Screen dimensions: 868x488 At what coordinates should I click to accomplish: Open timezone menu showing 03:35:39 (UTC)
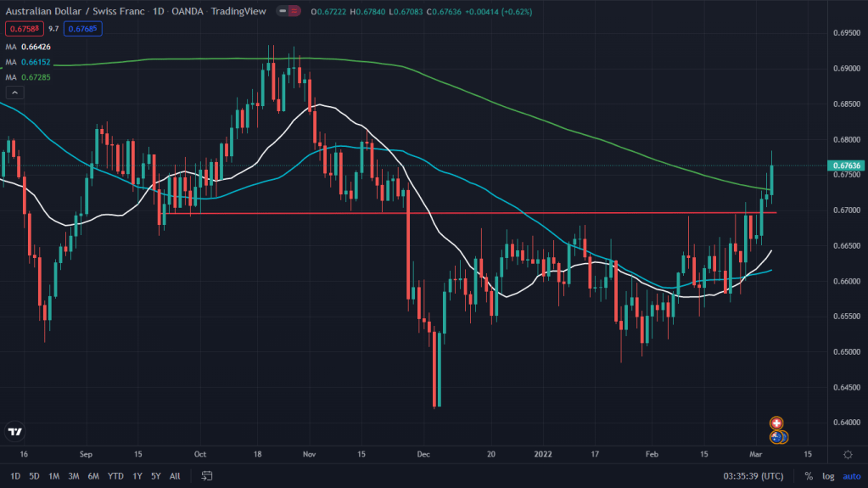point(752,476)
